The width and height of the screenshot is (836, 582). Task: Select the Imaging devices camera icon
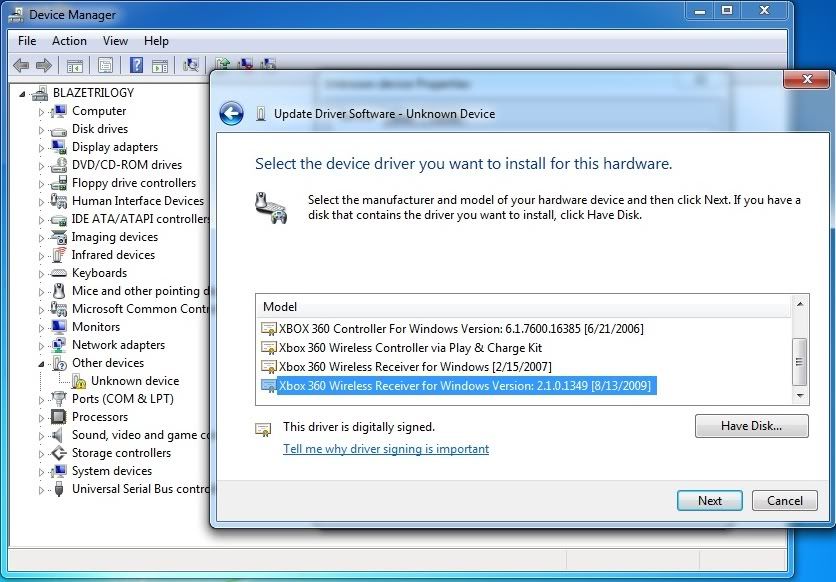[59, 237]
